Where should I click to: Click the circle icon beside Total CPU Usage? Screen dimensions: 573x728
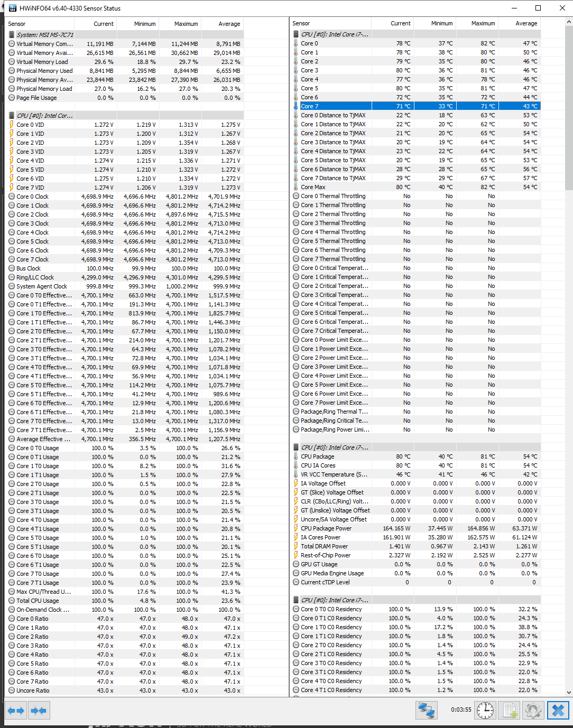(12, 601)
